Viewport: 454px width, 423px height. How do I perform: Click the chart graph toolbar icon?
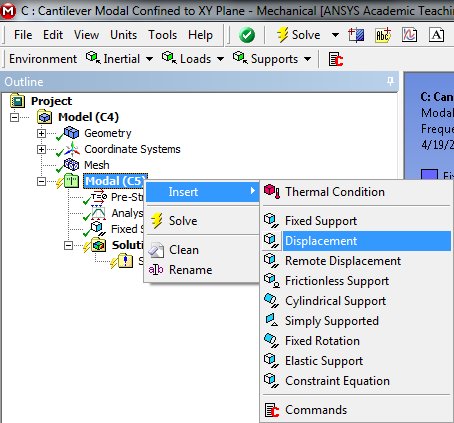point(409,35)
